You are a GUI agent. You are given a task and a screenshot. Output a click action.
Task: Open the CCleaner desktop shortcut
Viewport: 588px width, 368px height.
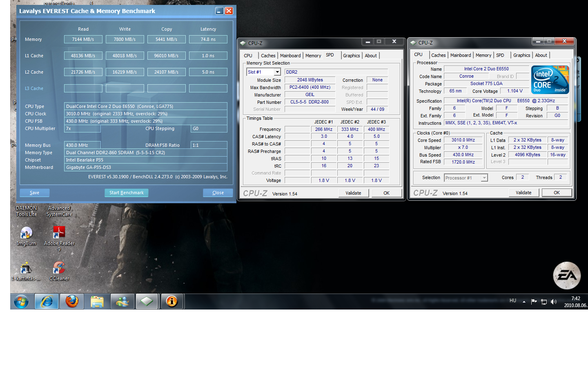click(x=59, y=272)
